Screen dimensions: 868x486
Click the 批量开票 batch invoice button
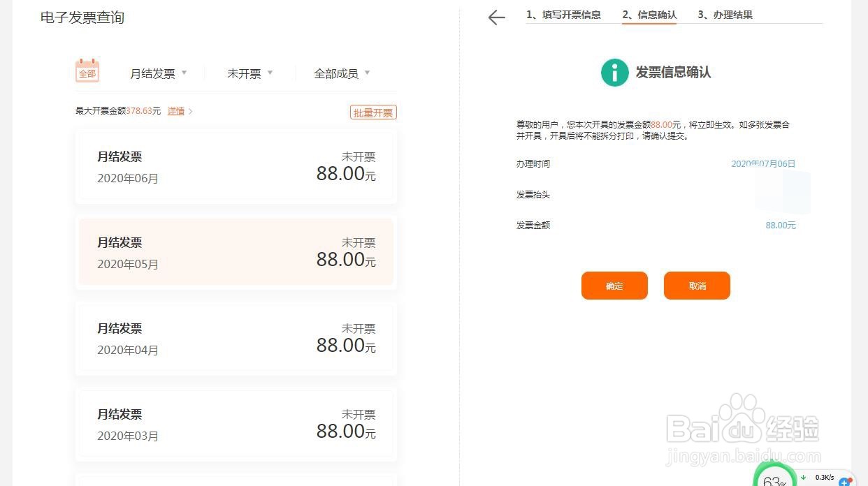pos(373,112)
